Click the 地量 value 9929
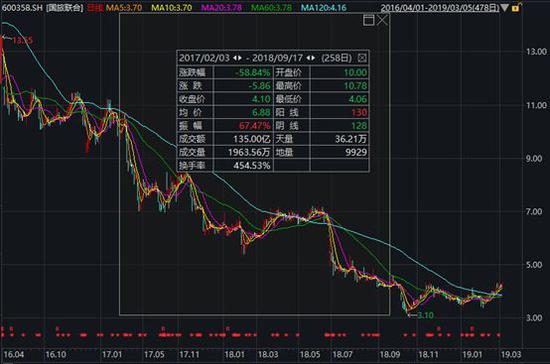This screenshot has height=364, width=550. coord(356,152)
